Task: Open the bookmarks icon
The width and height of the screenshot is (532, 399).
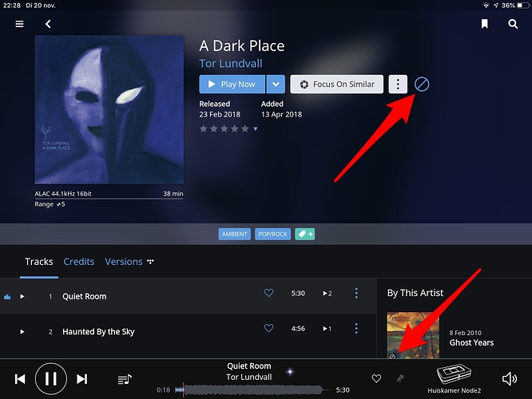Action: (485, 24)
